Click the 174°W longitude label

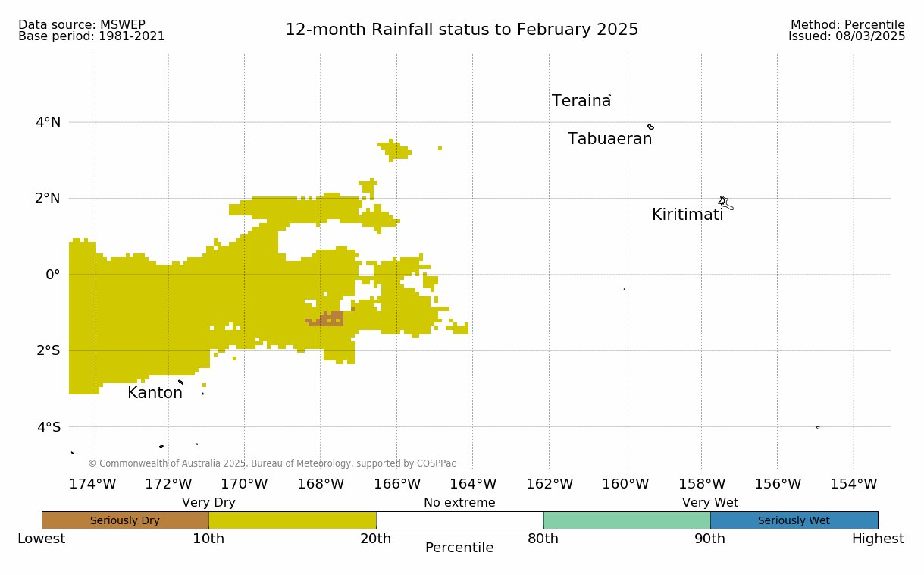(x=92, y=484)
